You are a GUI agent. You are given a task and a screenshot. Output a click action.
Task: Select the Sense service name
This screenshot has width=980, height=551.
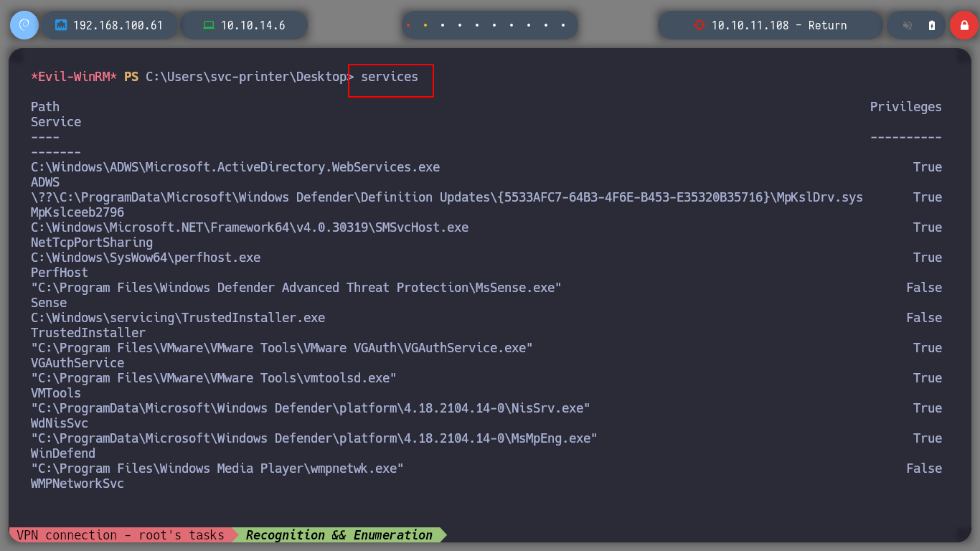point(49,303)
